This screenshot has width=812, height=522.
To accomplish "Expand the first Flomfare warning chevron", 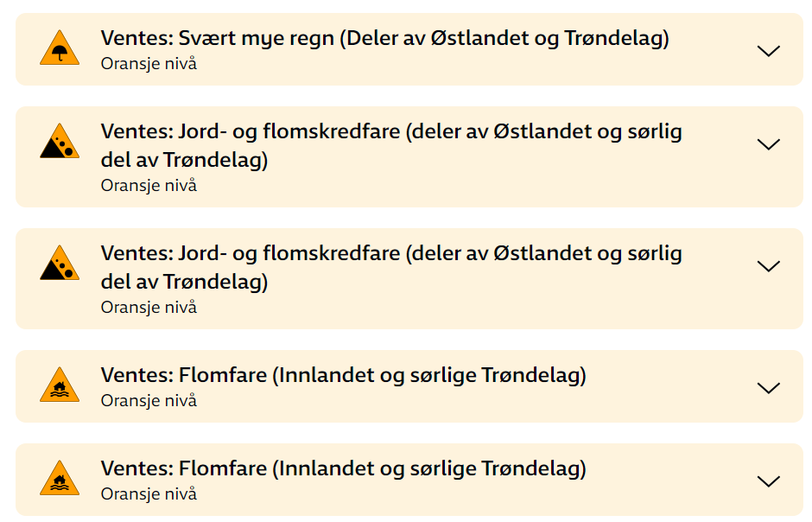I will click(769, 388).
